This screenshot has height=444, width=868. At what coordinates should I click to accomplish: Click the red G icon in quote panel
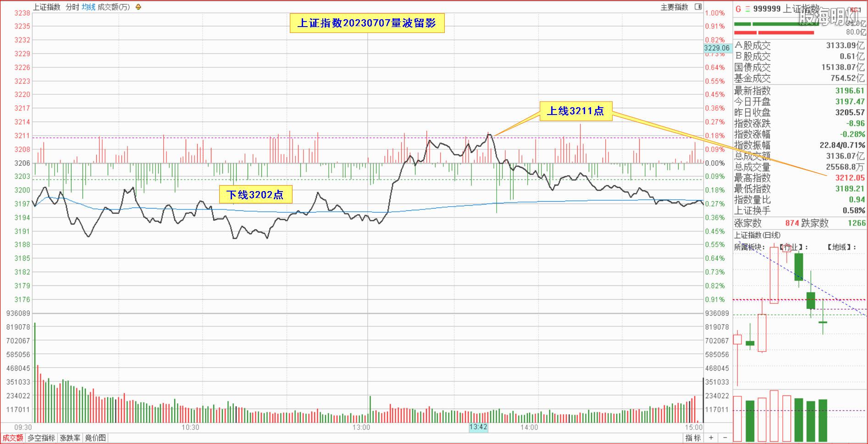tap(738, 9)
